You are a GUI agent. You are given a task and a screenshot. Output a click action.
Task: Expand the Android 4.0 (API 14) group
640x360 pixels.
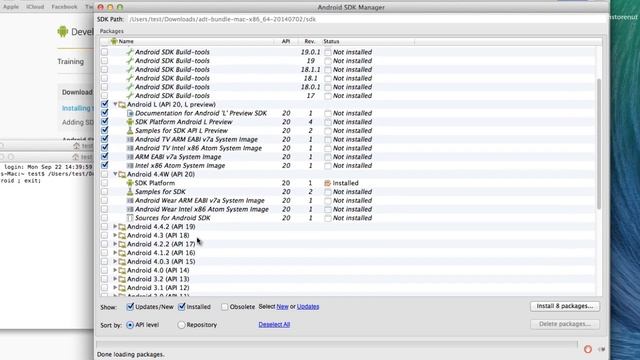(x=115, y=270)
